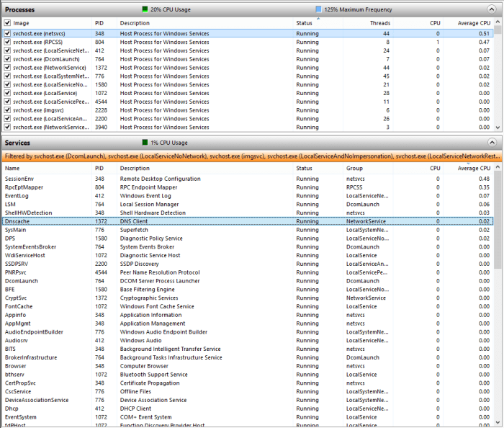The width and height of the screenshot is (504, 428).
Task: Select the CertPropSvc service row
Action: click(248, 383)
